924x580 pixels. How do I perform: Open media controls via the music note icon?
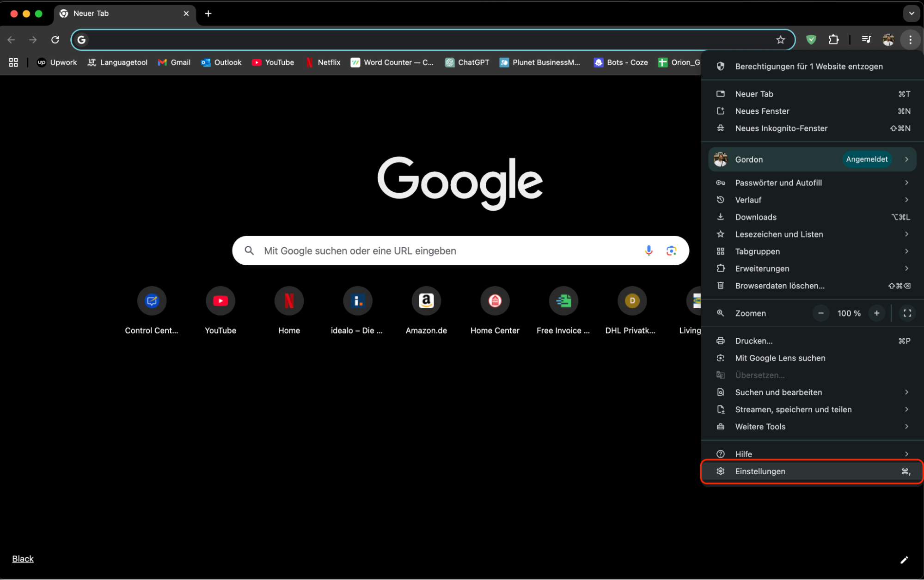coord(866,40)
